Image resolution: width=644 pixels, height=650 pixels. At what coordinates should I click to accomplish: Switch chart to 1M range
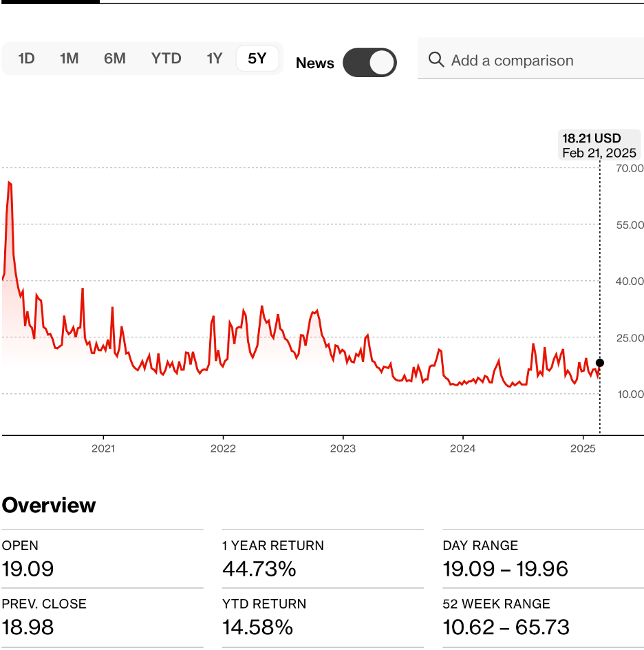(x=69, y=59)
